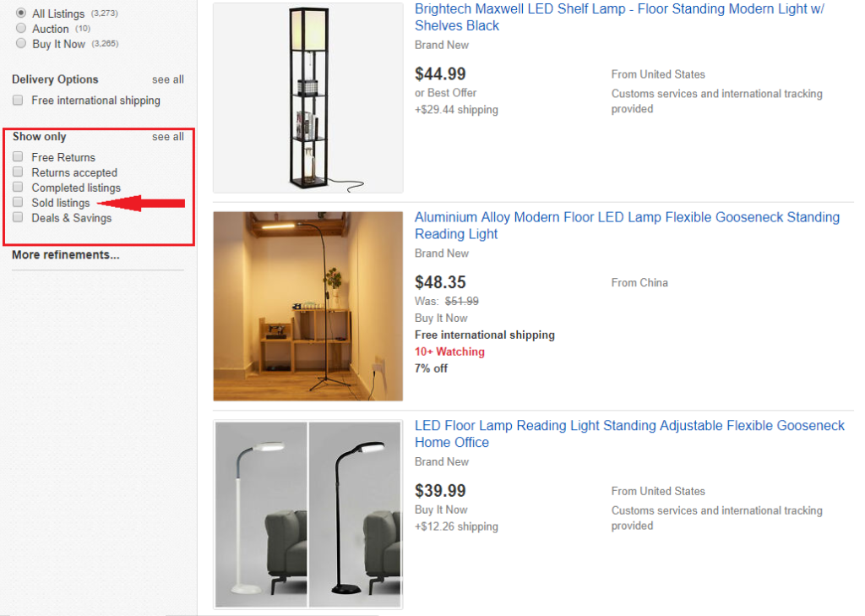Image resolution: width=865 pixels, height=616 pixels.
Task: Expand see all in Show only section
Action: click(167, 136)
